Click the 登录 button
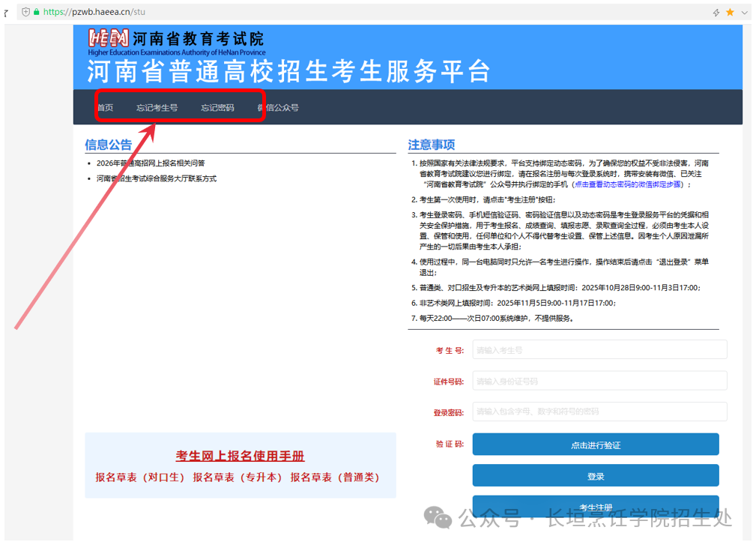Viewport: 756px width, 548px height. point(595,476)
